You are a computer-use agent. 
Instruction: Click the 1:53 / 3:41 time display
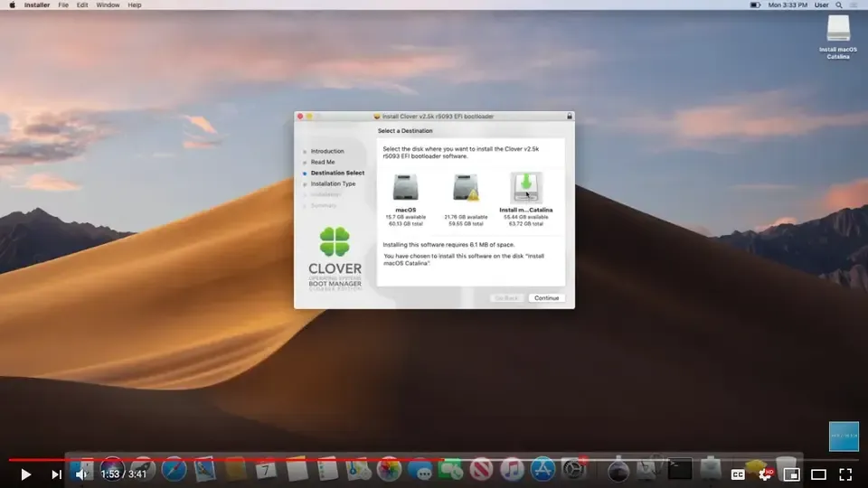[124, 474]
